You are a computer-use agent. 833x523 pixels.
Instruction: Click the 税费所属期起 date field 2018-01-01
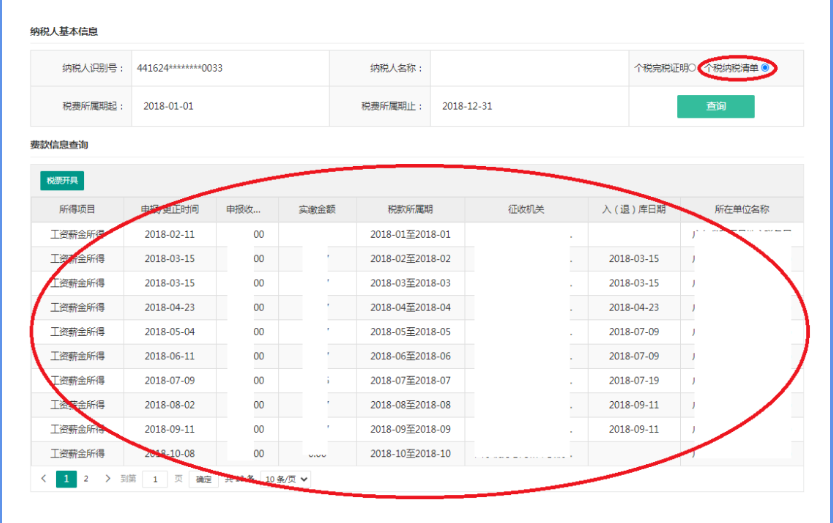(169, 106)
